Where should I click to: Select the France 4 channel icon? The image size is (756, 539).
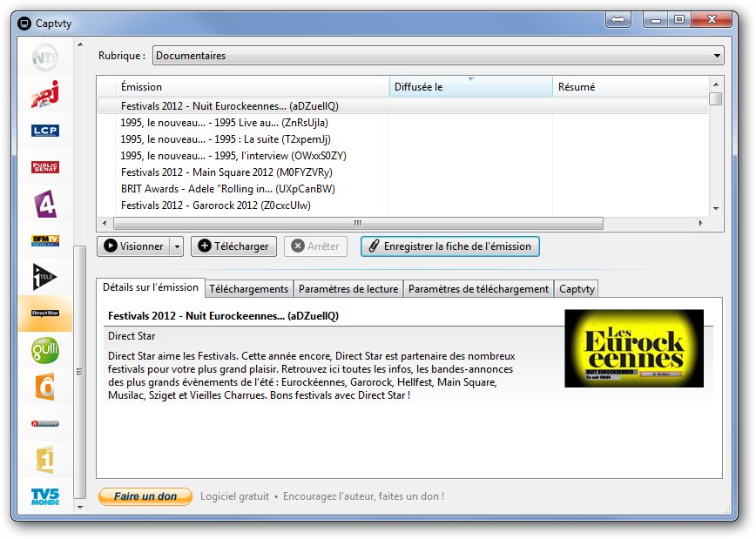click(x=44, y=204)
